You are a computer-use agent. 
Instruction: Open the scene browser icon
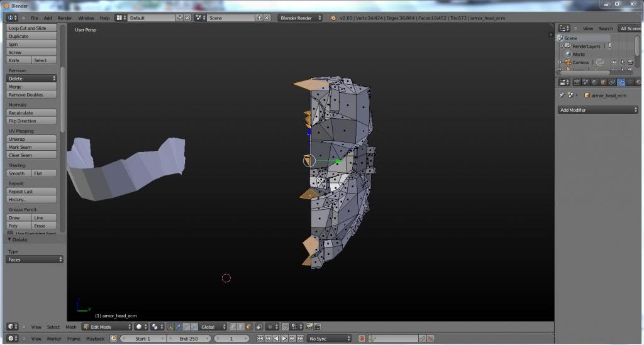pos(201,18)
